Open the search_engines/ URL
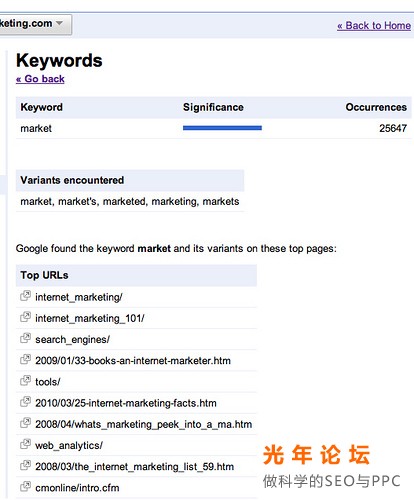Viewport: 414px width, 500px height. click(72, 339)
